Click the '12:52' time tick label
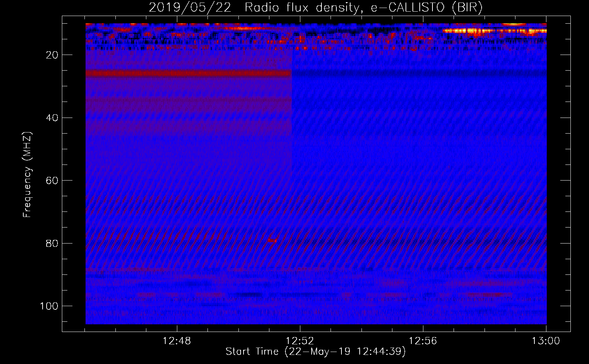Viewport: 589px width, 364px height. (300, 341)
